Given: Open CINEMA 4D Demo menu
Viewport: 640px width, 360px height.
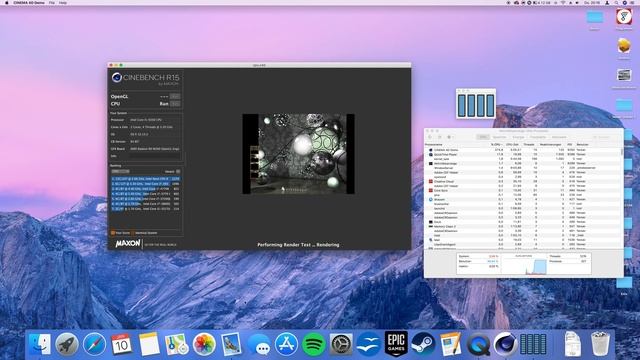Looking at the screenshot, I should pos(28,2).
